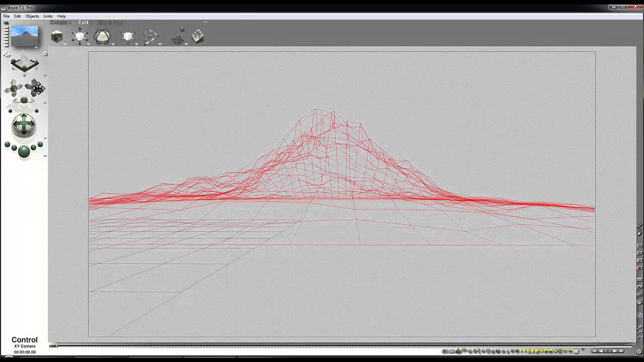
Task: Toggle the red square display icon
Action: click(x=640, y=267)
